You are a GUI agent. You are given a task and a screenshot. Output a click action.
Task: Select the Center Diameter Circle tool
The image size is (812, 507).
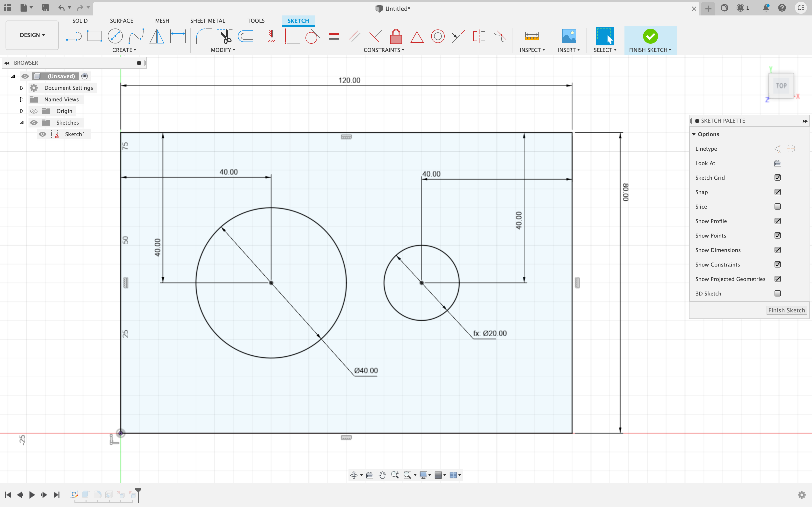pos(115,36)
